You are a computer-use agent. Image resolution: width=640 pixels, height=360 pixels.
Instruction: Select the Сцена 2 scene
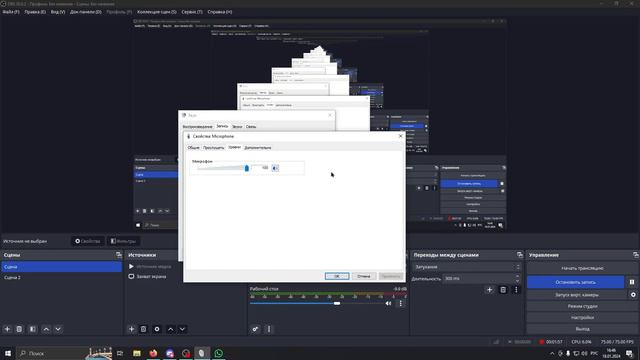click(61, 278)
